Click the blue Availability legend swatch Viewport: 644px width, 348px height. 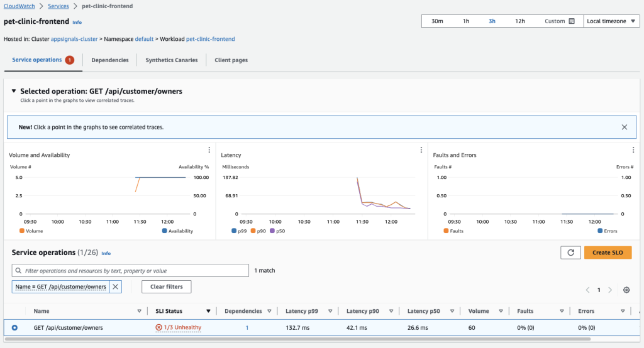click(x=164, y=231)
